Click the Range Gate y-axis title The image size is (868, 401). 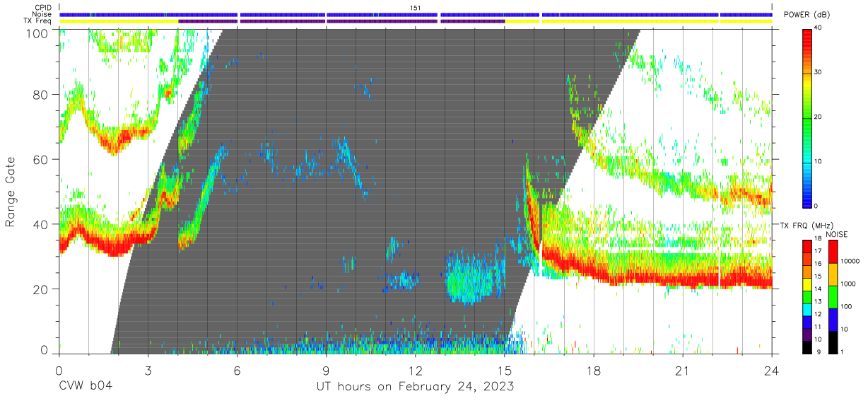(11, 191)
